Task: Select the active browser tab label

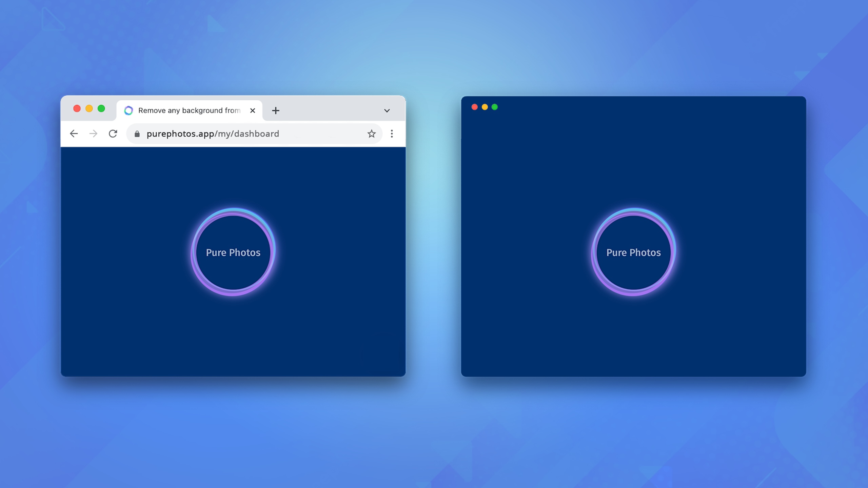Action: pyautogui.click(x=188, y=110)
